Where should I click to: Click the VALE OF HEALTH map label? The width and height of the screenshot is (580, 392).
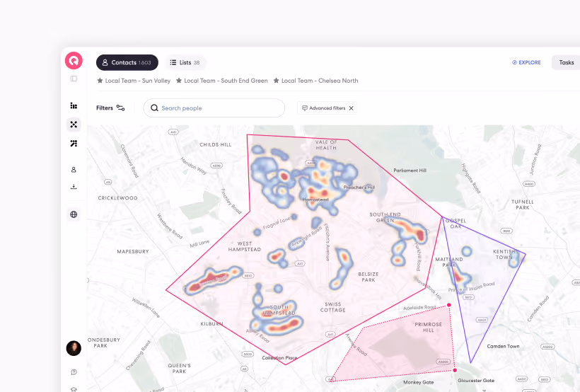pyautogui.click(x=326, y=145)
